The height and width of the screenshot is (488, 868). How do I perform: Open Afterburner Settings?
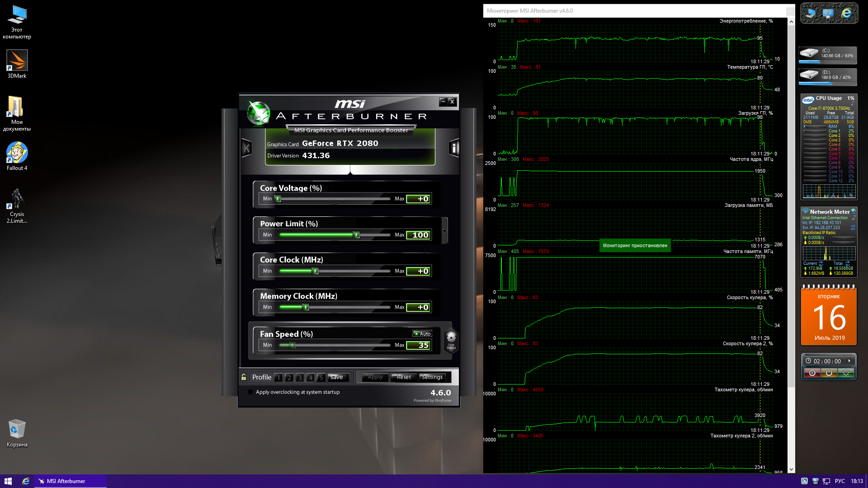(x=432, y=377)
